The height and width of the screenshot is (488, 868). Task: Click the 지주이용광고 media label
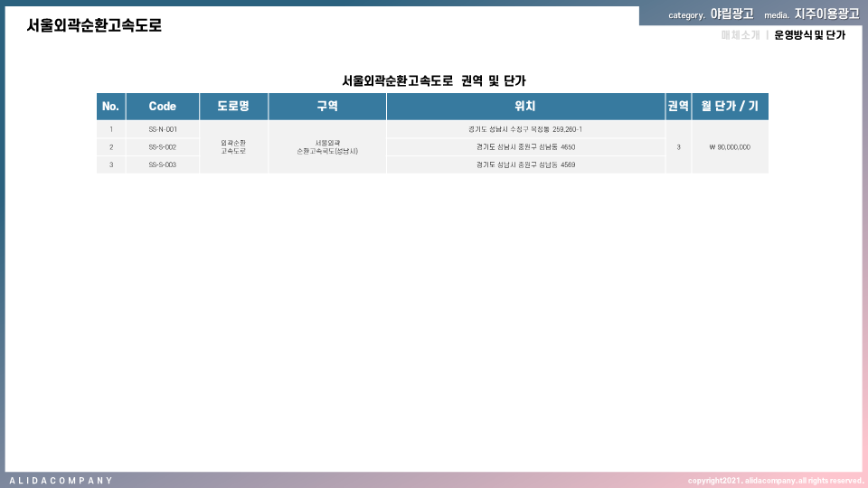(826, 14)
